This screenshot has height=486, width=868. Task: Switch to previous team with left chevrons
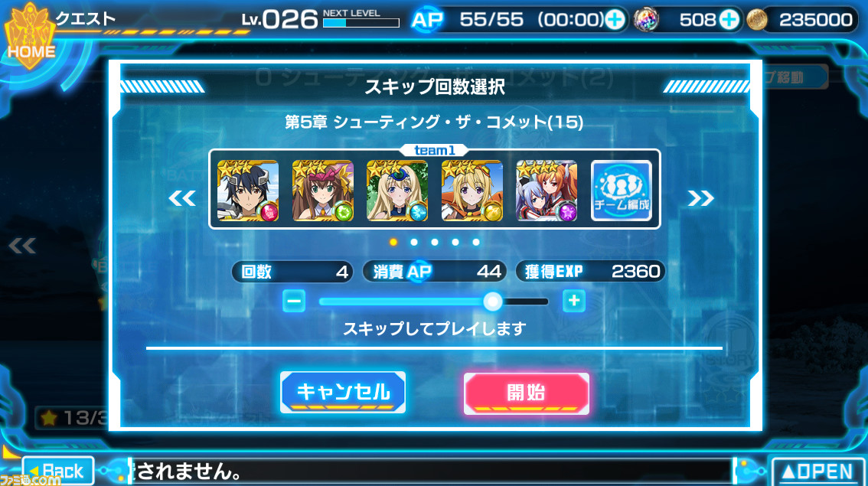pos(182,197)
